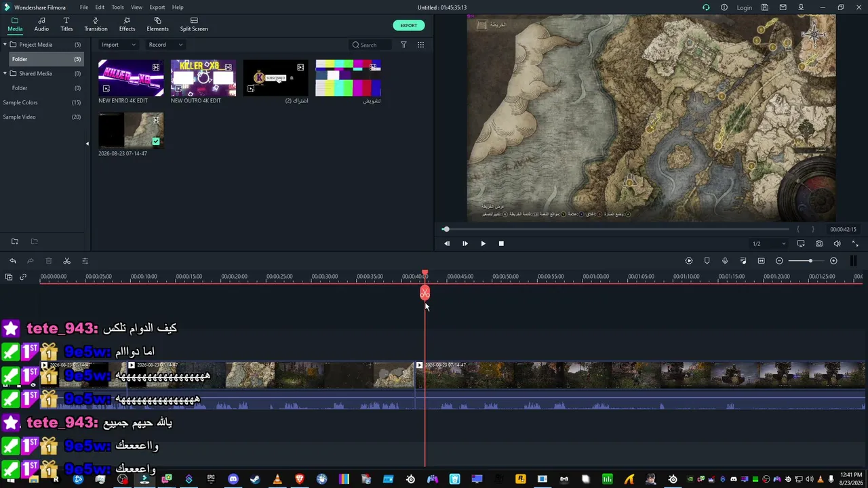Zoom timeline to fit icon
The width and height of the screenshot is (868, 488).
[x=761, y=261]
